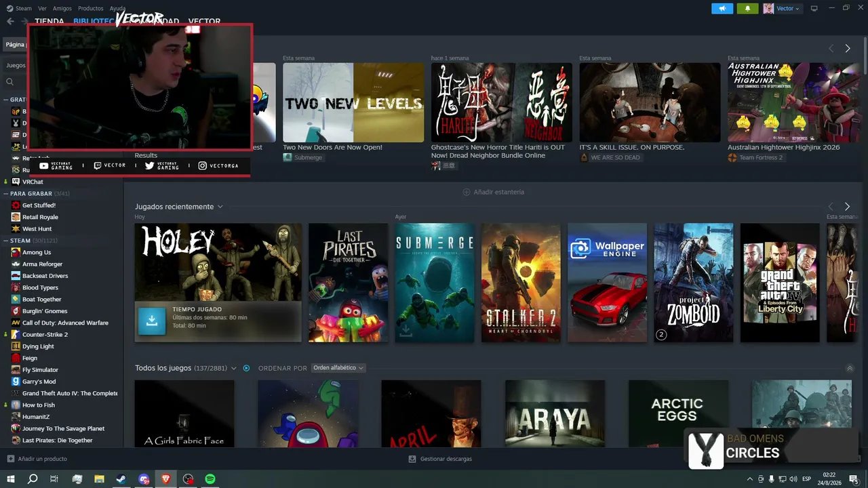Toggle the view icon beside Todos los juegos
The width and height of the screenshot is (868, 488).
pos(246,368)
